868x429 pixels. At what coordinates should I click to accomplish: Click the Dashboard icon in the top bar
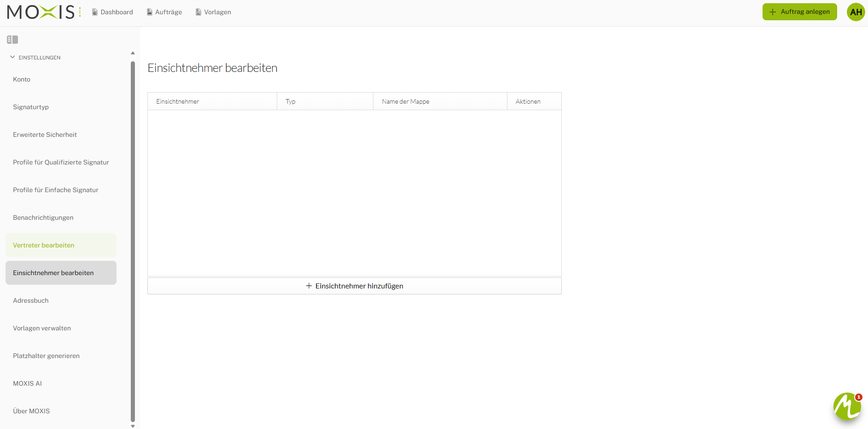tap(95, 12)
